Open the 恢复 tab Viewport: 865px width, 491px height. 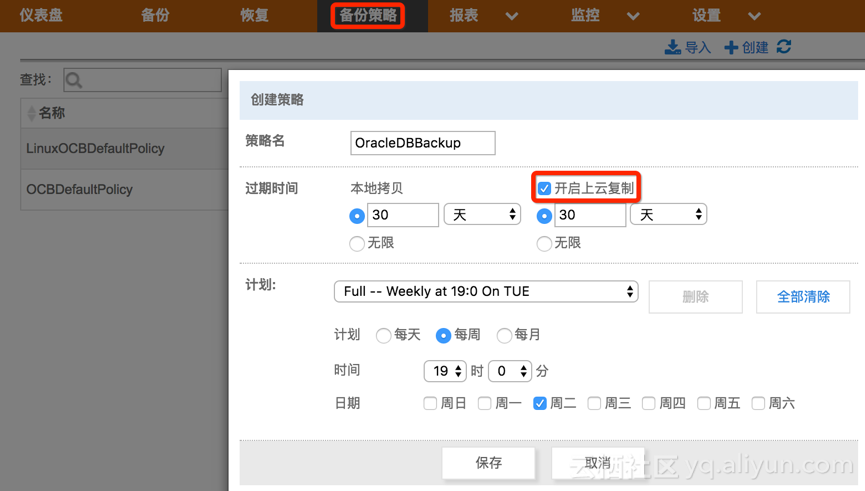254,15
